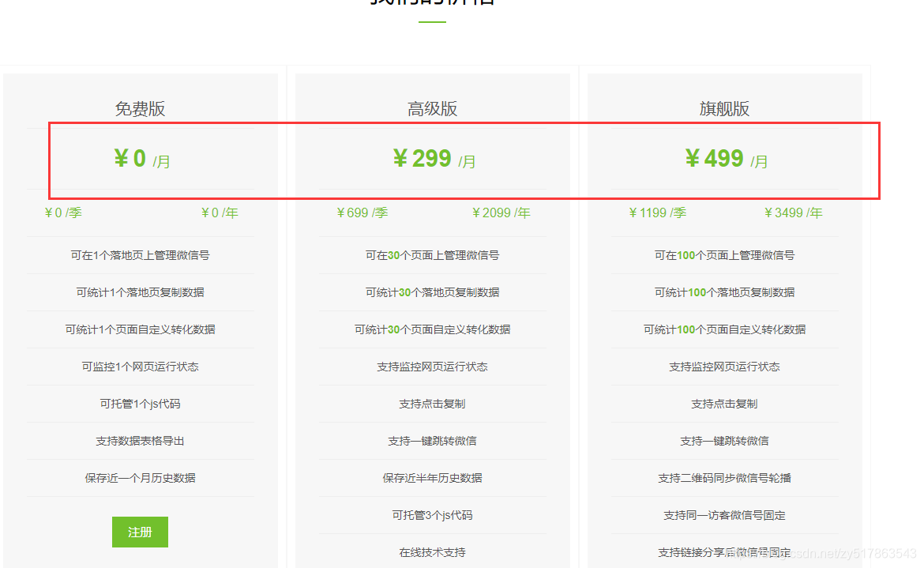The height and width of the screenshot is (568, 924).
Task: Click 可统计30个落地页复制数据 row
Action: tap(433, 292)
